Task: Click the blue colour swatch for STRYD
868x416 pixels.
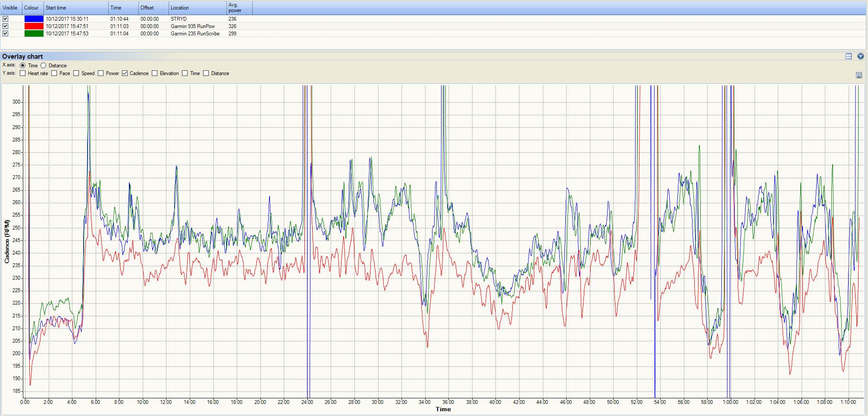Action: click(34, 19)
